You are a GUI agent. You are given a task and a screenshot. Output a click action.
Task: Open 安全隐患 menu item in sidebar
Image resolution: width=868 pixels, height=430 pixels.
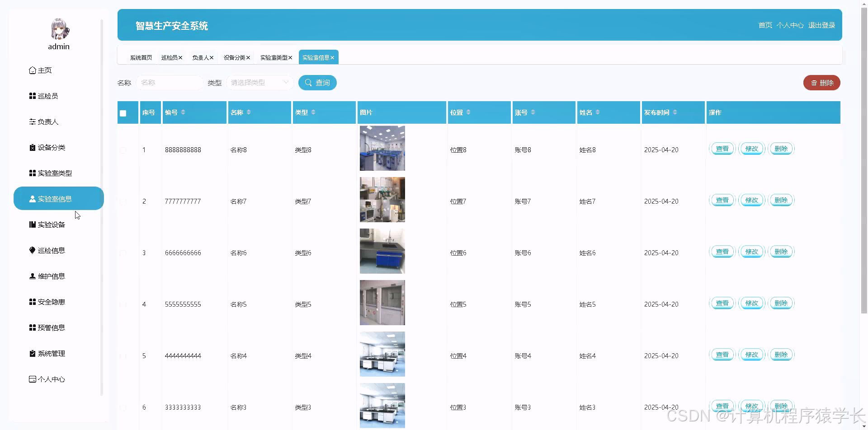pos(59,302)
